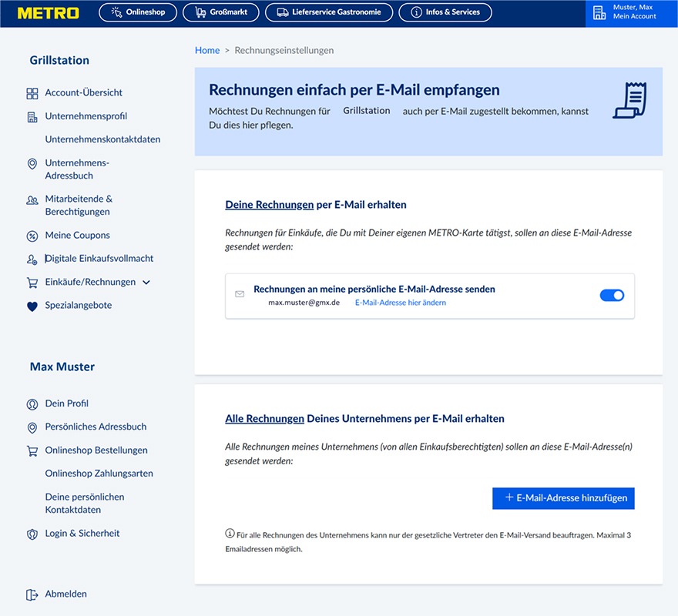The height and width of the screenshot is (616, 678).
Task: Open Dein Profil person icon
Action: [x=32, y=403]
